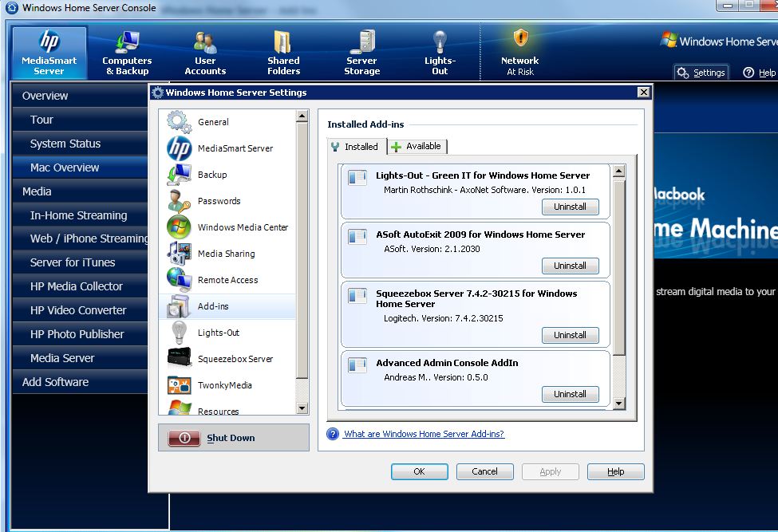Check Network At Risk status

pyautogui.click(x=519, y=53)
